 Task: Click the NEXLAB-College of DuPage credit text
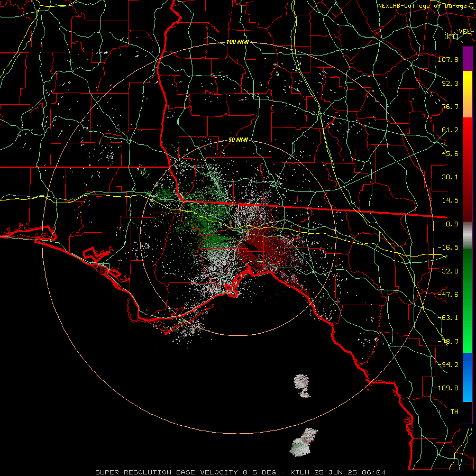[x=426, y=6]
